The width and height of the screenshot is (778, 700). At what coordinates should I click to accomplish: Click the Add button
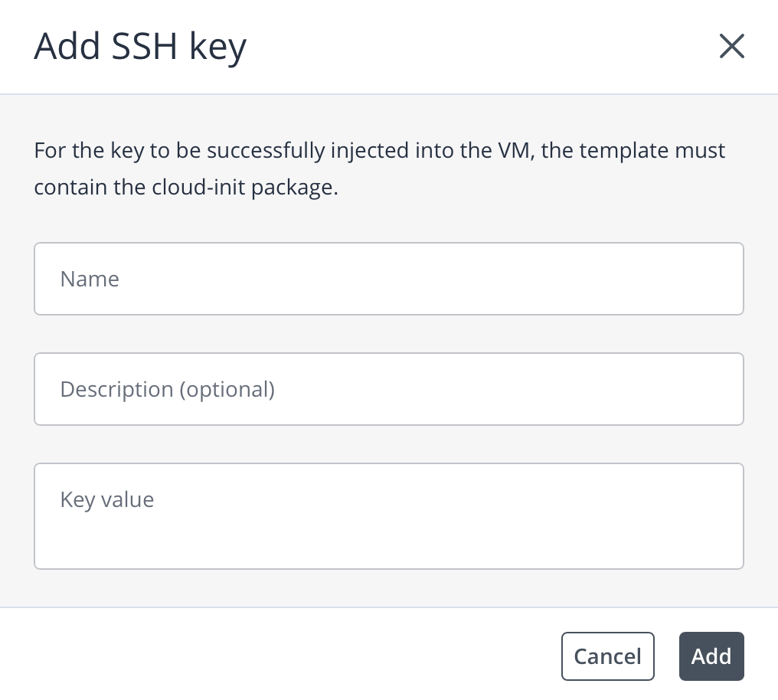[711, 656]
